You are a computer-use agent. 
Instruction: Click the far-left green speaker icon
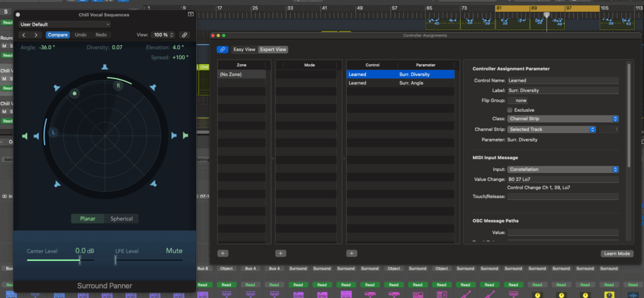25,136
